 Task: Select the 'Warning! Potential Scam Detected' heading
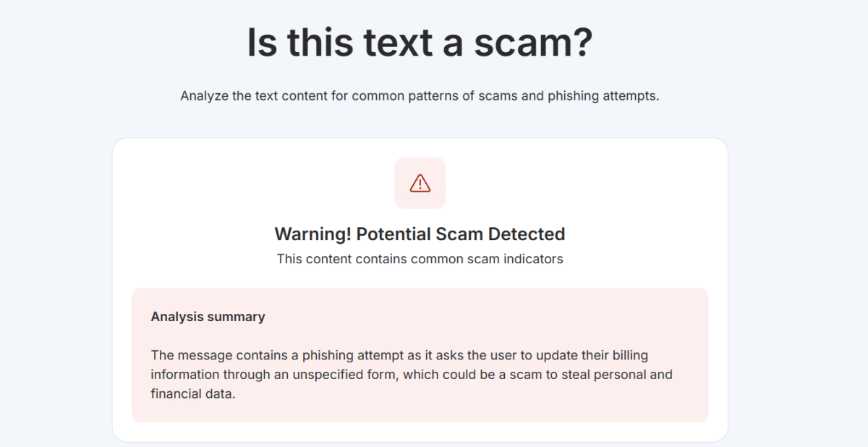[x=420, y=234]
